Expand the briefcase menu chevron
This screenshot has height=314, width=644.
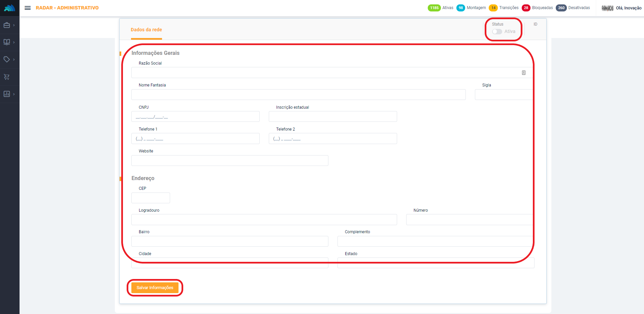tap(14, 25)
